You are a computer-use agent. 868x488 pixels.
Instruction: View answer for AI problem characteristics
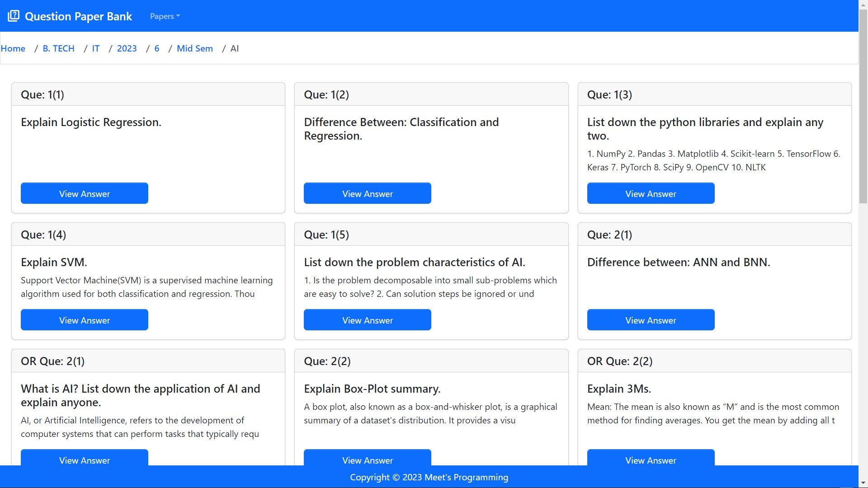coord(367,320)
